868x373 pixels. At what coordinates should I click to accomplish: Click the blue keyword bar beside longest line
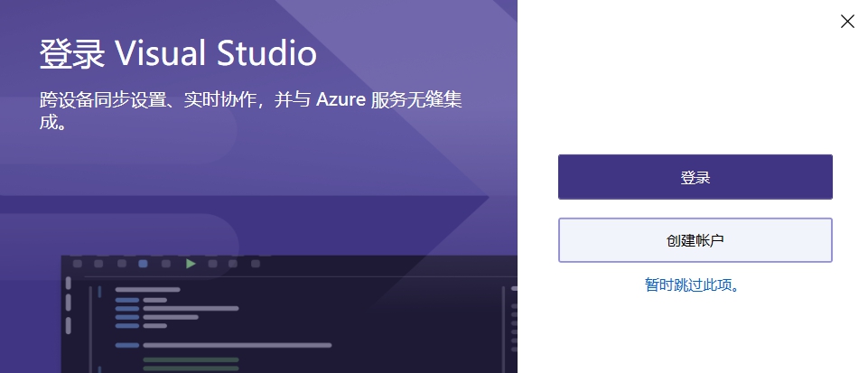point(126,345)
